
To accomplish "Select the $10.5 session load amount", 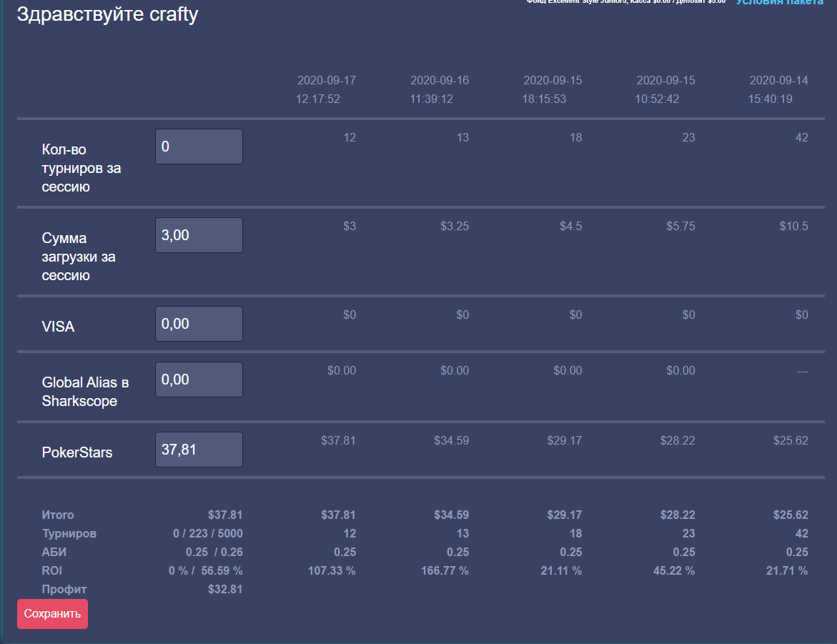I will click(x=794, y=227).
